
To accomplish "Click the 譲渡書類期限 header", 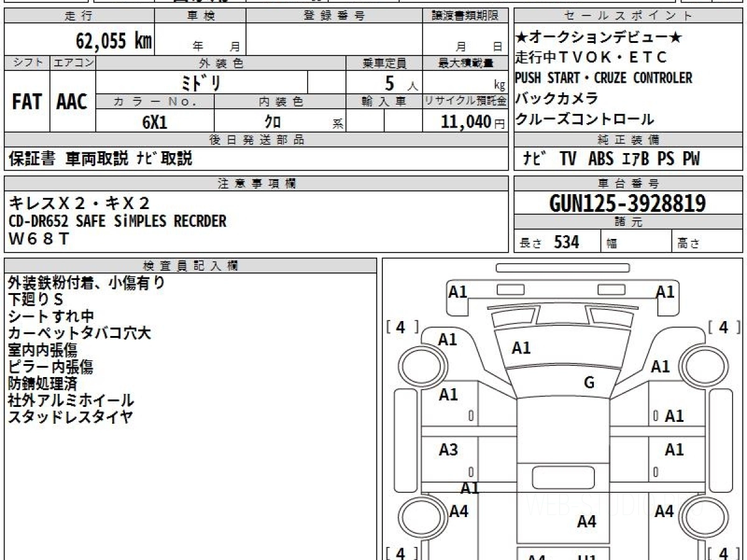I will pyautogui.click(x=465, y=16).
